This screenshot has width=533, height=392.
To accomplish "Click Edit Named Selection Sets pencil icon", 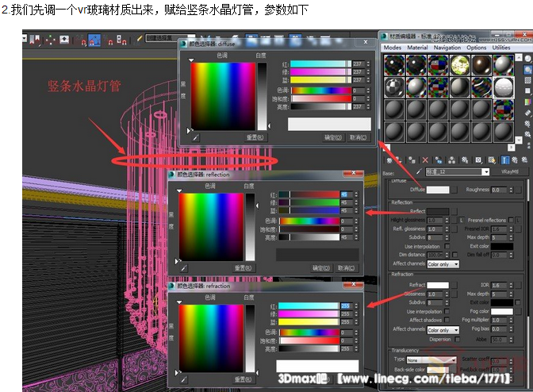I will pyautogui.click(x=139, y=39).
